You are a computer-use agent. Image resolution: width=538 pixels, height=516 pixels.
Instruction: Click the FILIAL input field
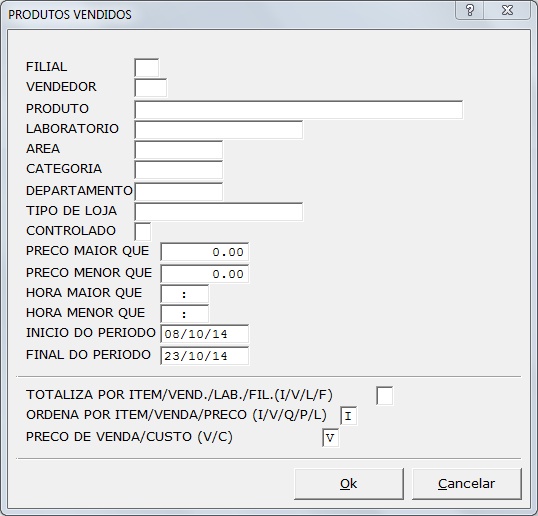coord(147,68)
